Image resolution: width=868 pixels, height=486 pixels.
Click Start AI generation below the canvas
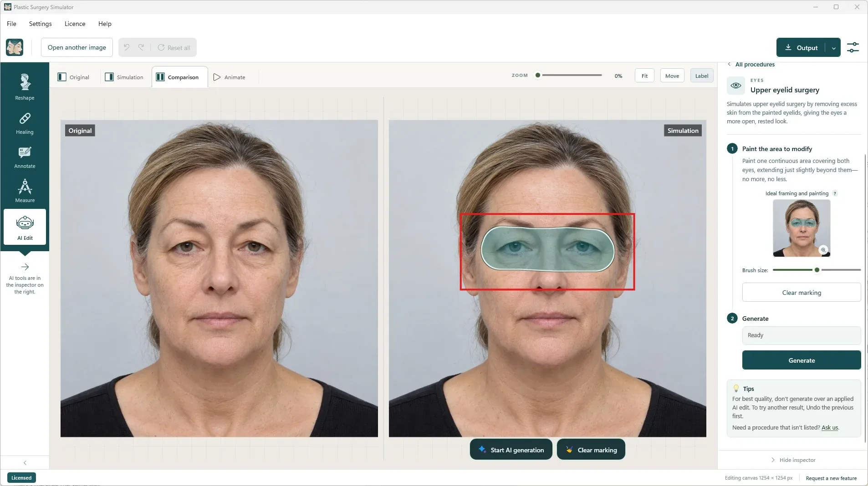point(511,450)
